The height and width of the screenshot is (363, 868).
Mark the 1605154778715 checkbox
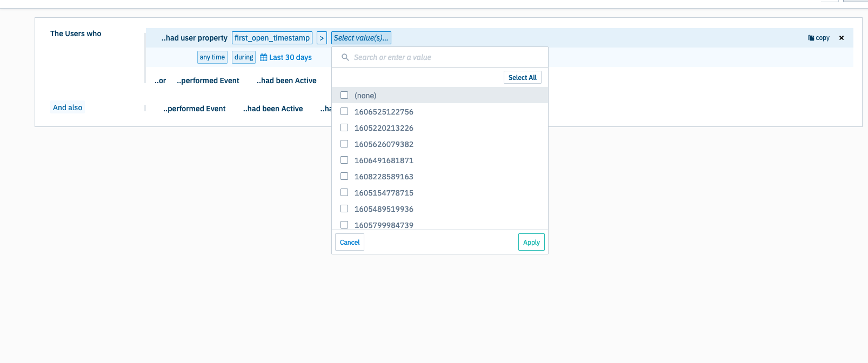(344, 192)
